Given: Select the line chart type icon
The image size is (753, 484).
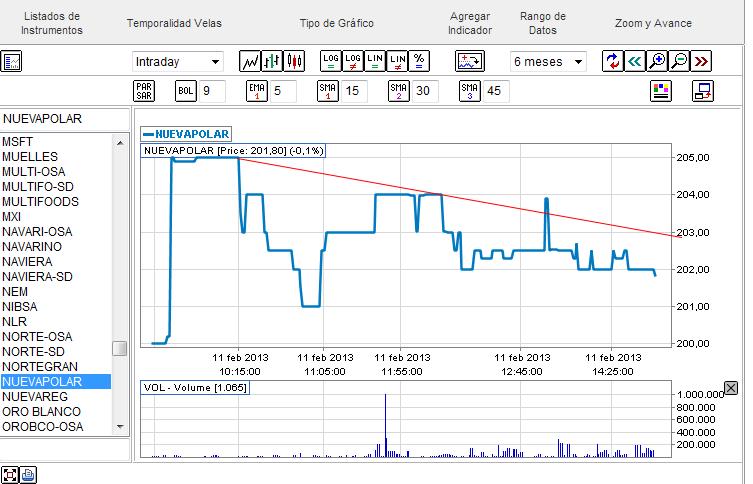Looking at the screenshot, I should [x=250, y=61].
